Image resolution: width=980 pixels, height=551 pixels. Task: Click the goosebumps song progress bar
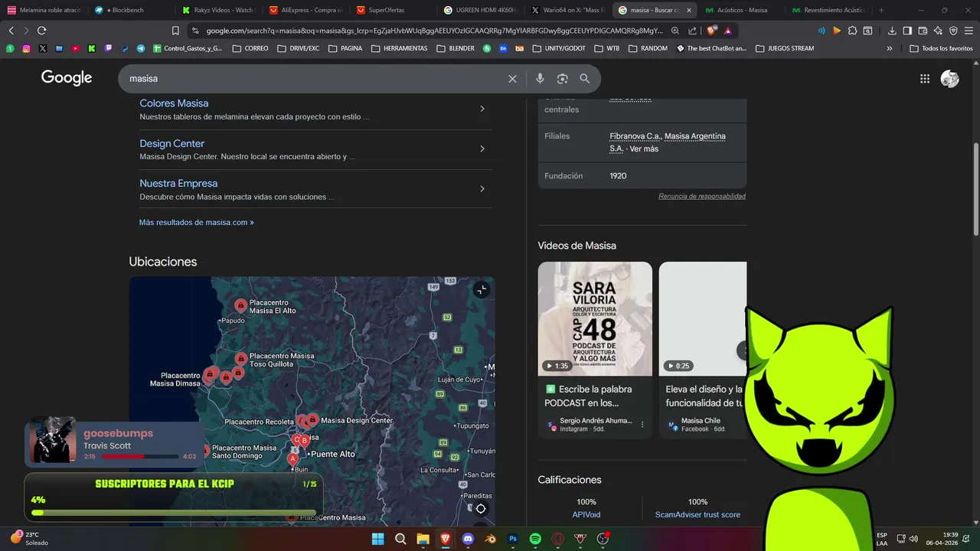139,457
